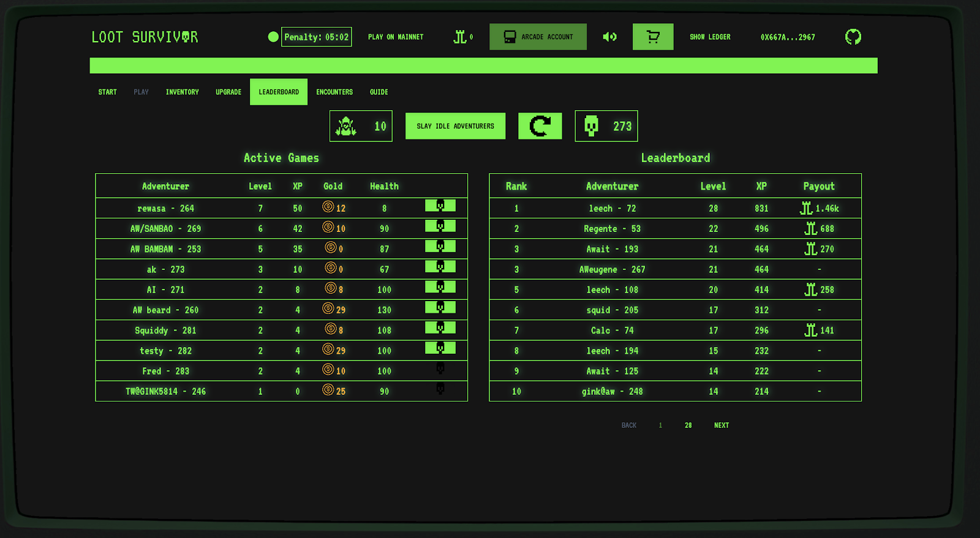Click the skull slay button for ak - 273
The image size is (980, 538).
[440, 266]
